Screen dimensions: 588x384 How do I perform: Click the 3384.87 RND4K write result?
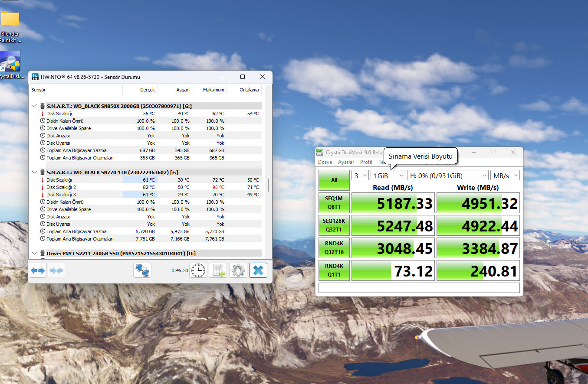coord(478,248)
